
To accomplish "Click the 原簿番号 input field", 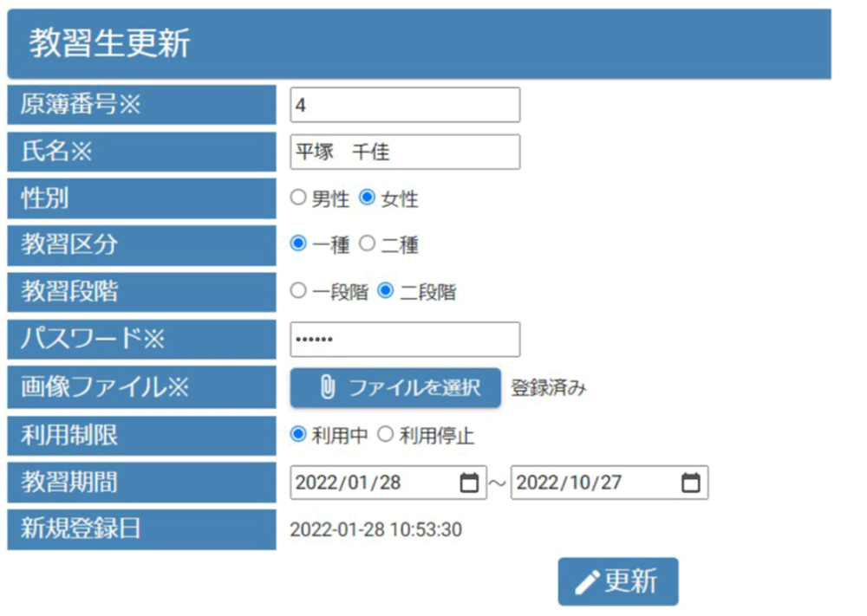I will [x=405, y=105].
